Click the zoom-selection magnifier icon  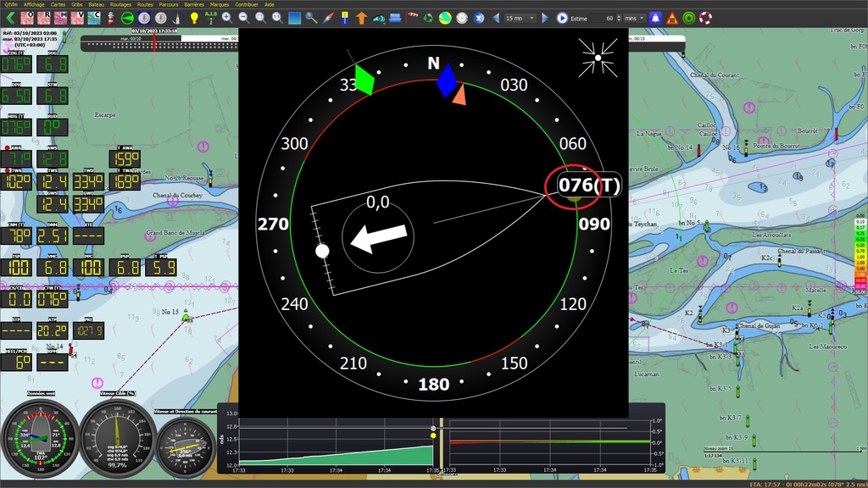pyautogui.click(x=260, y=18)
